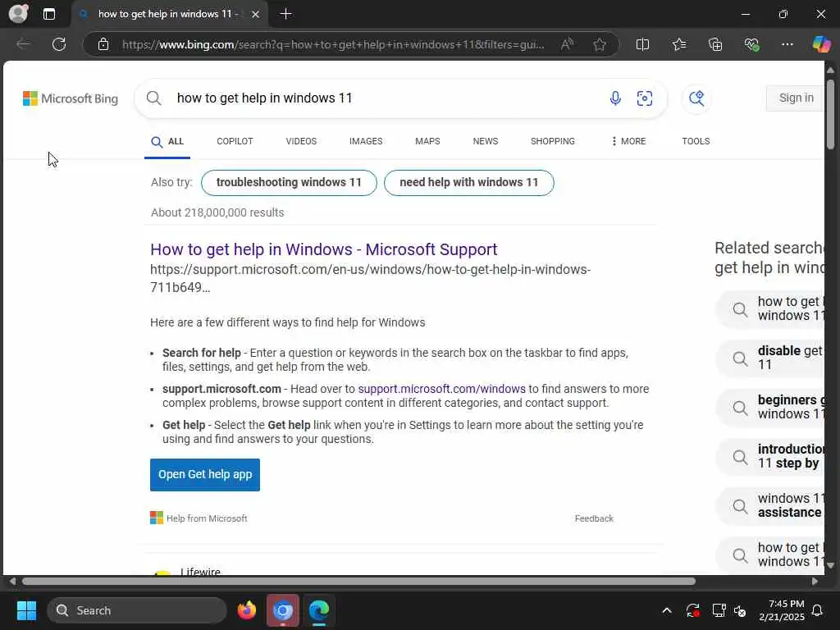
Task: Open the muted volume tray icon
Action: 740,610
